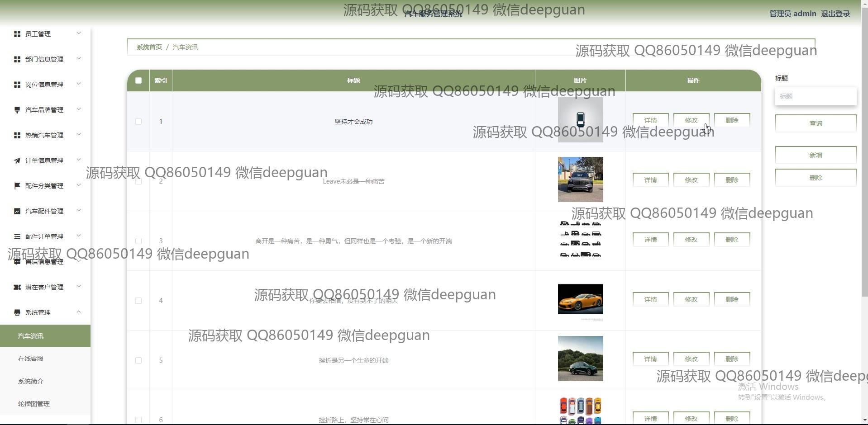
Task: Check the checkbox for row 6
Action: tap(138, 420)
